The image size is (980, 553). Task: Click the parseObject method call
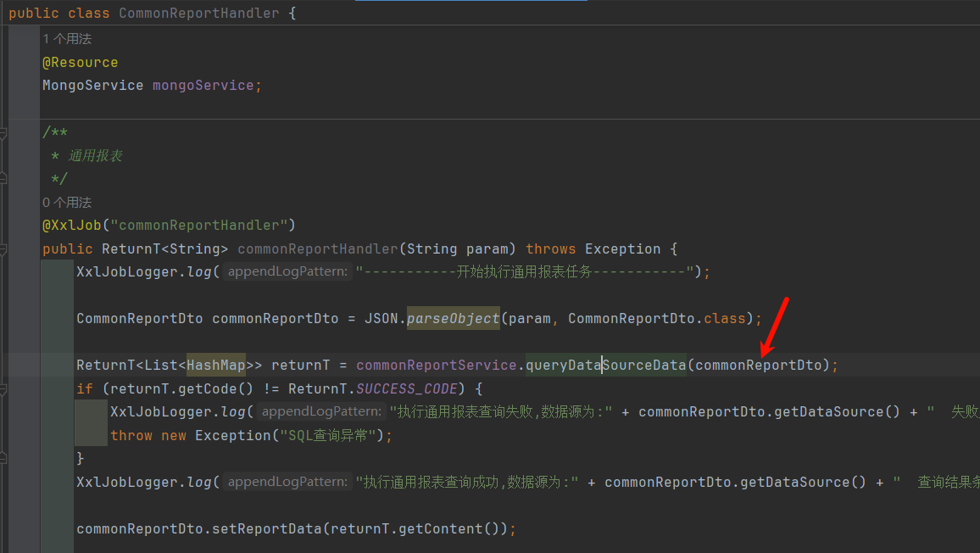(x=454, y=318)
